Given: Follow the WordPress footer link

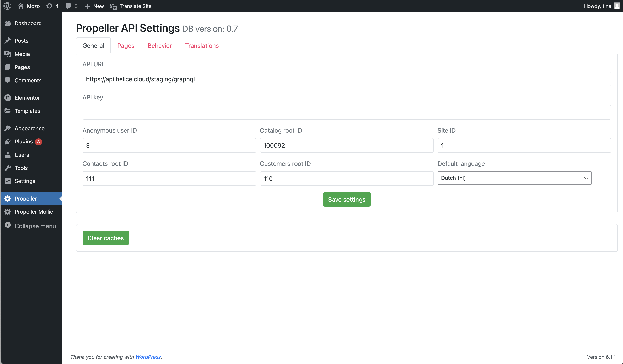Looking at the screenshot, I should pyautogui.click(x=148, y=357).
